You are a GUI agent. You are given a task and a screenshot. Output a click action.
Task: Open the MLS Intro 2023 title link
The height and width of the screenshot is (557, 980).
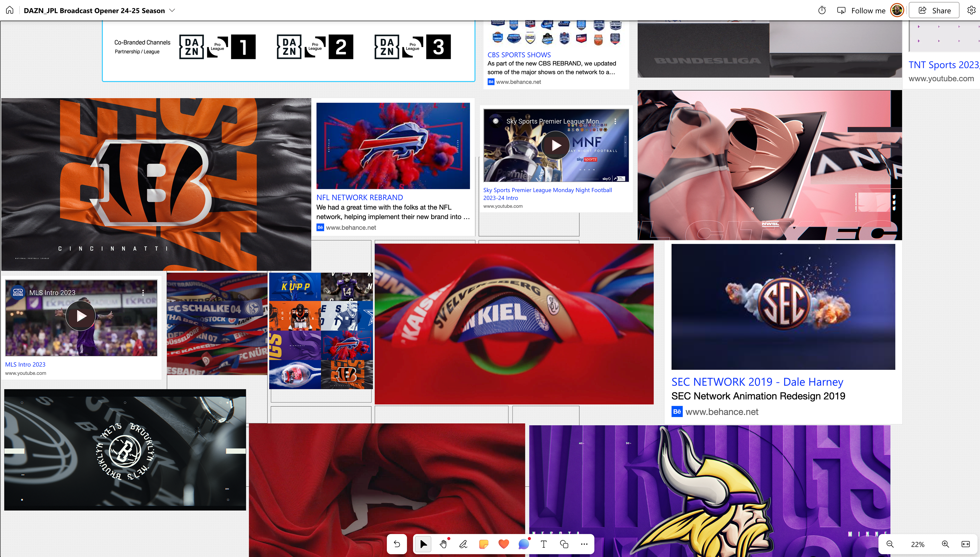(25, 365)
